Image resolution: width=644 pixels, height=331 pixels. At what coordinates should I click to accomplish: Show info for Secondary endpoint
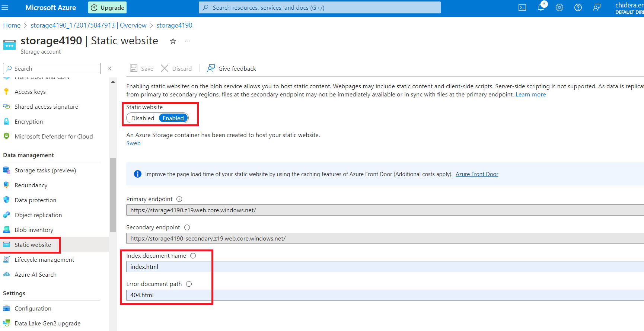point(187,227)
